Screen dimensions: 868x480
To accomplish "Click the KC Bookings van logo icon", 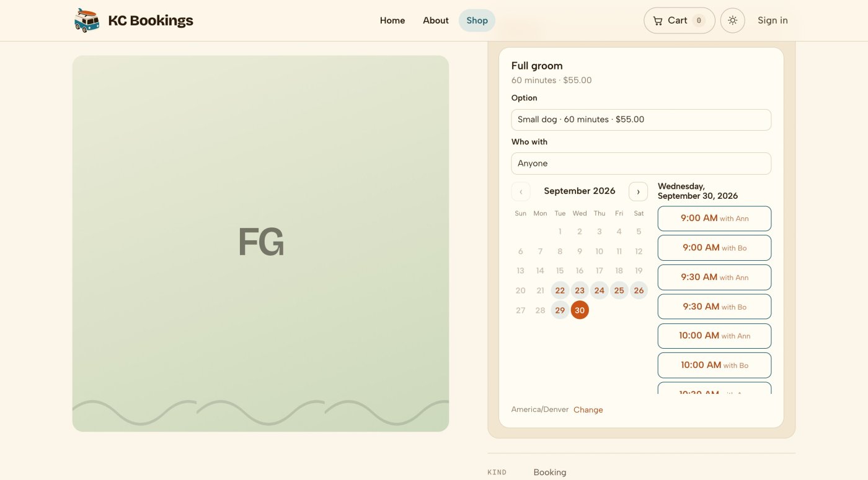I will coord(87,20).
